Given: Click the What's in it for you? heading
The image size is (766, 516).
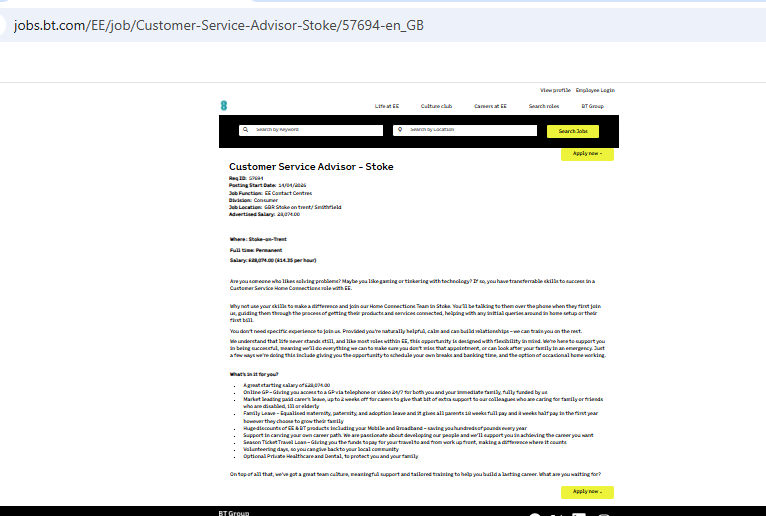Looking at the screenshot, I should click(x=254, y=374).
